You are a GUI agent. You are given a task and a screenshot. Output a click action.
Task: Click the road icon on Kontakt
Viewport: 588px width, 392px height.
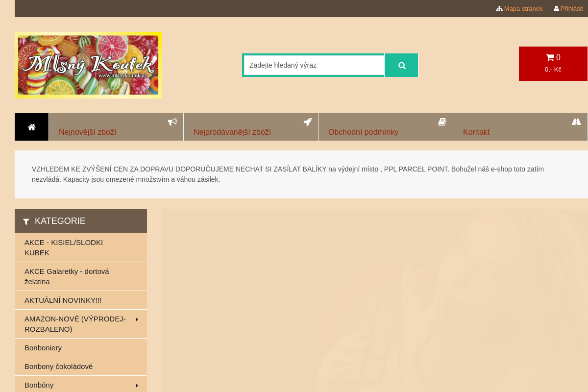[576, 122]
